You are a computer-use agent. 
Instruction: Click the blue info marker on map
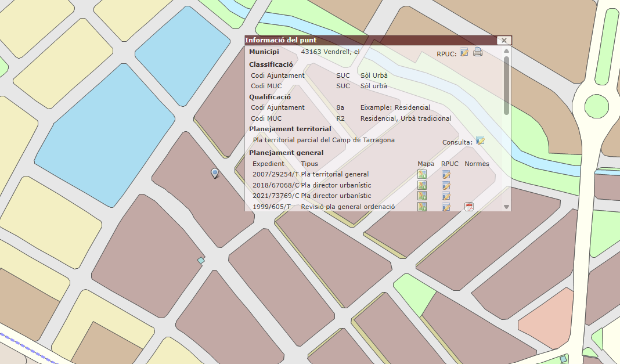coord(215,172)
